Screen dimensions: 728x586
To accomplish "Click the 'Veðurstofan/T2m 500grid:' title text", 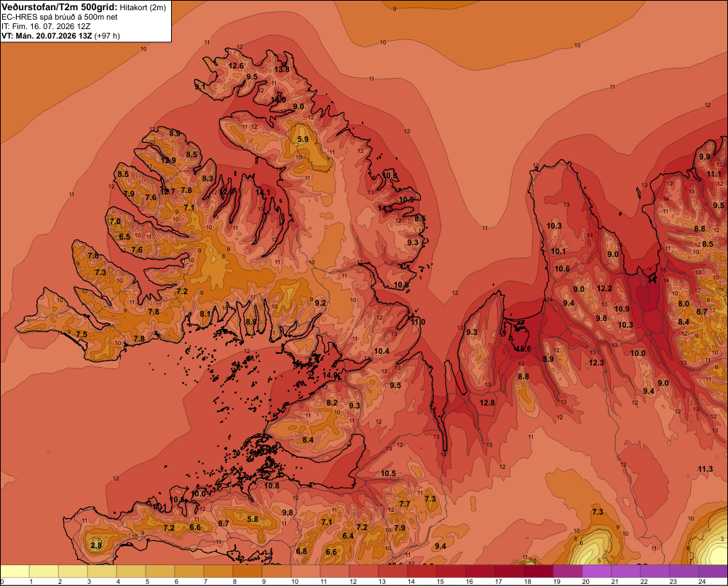I will tap(60, 7).
